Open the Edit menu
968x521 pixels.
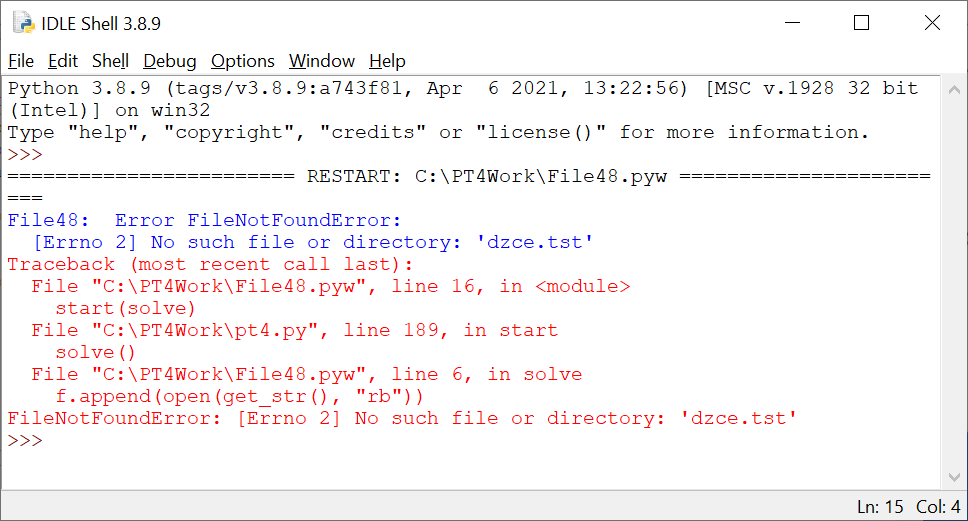pos(63,61)
